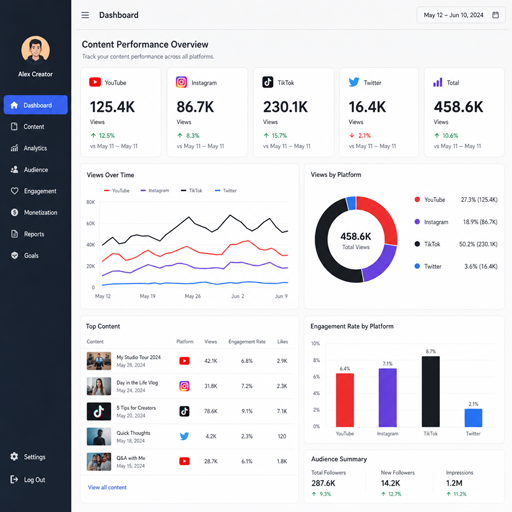Viewport: 512px width, 512px height.
Task: Click the 14.2K New Followers value
Action: [x=391, y=483]
